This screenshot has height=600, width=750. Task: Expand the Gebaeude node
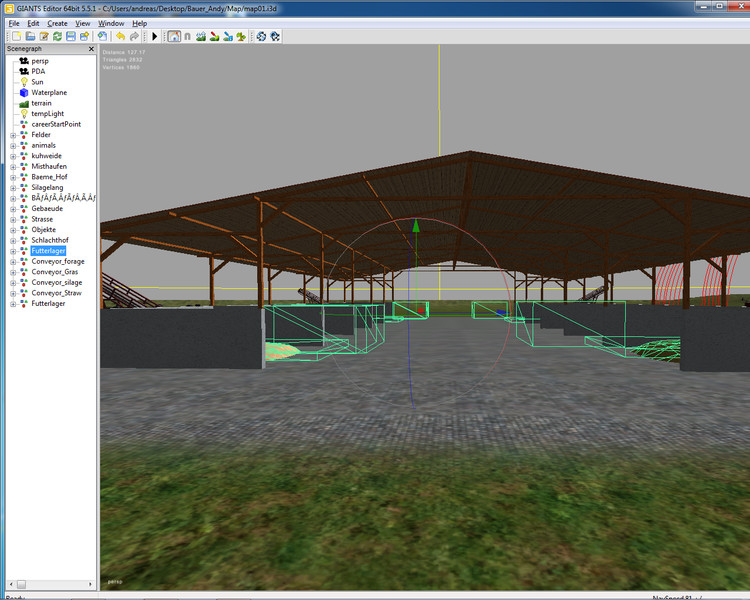[13, 209]
